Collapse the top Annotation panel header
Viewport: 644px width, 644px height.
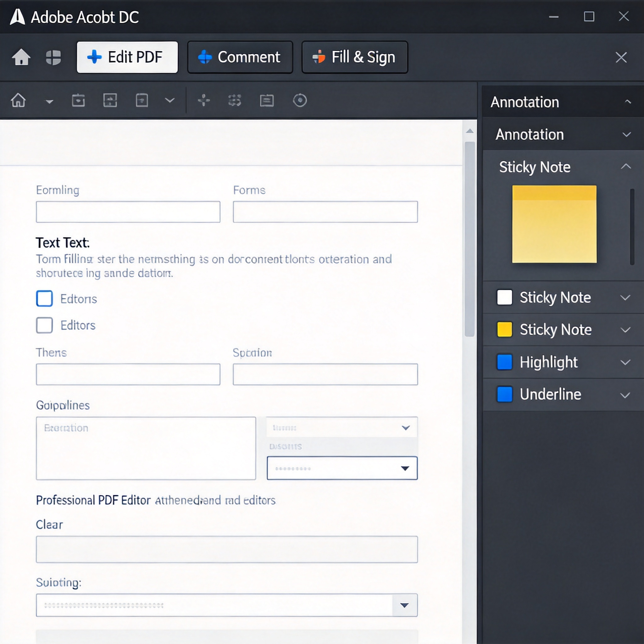coord(628,102)
